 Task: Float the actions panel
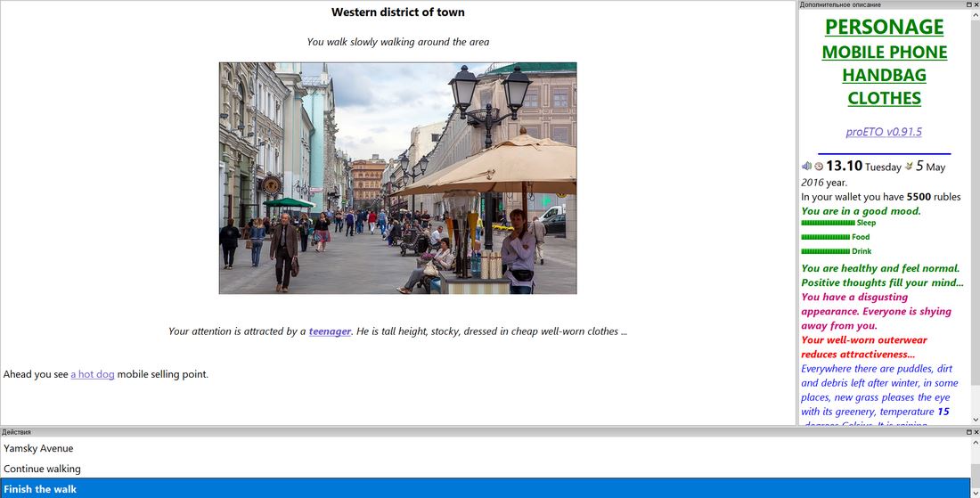[968, 432]
